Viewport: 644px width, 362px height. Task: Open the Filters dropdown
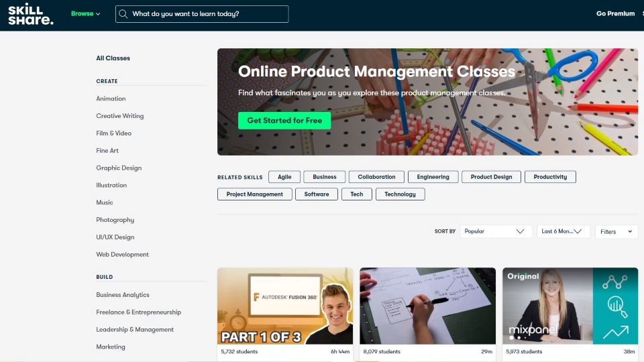click(616, 232)
